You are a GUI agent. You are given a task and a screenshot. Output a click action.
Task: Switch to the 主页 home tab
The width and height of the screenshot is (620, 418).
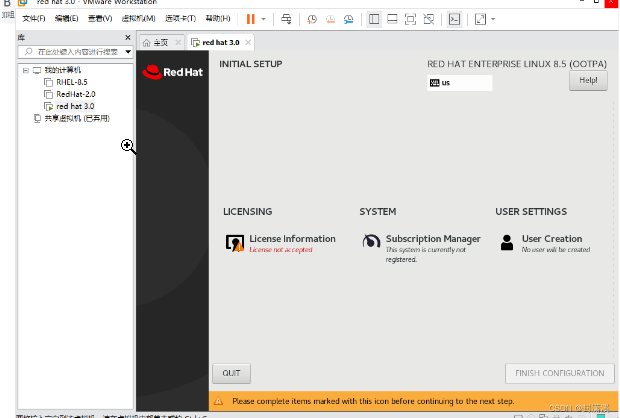tap(154, 42)
